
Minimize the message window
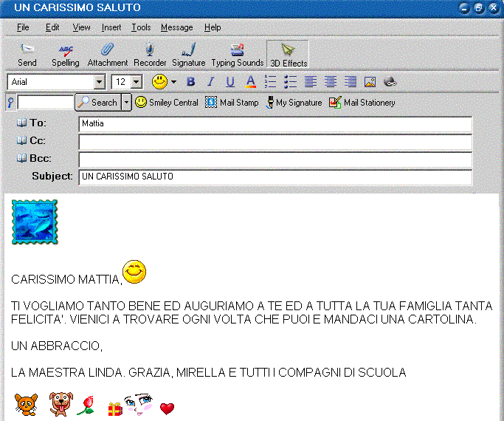pos(464,7)
